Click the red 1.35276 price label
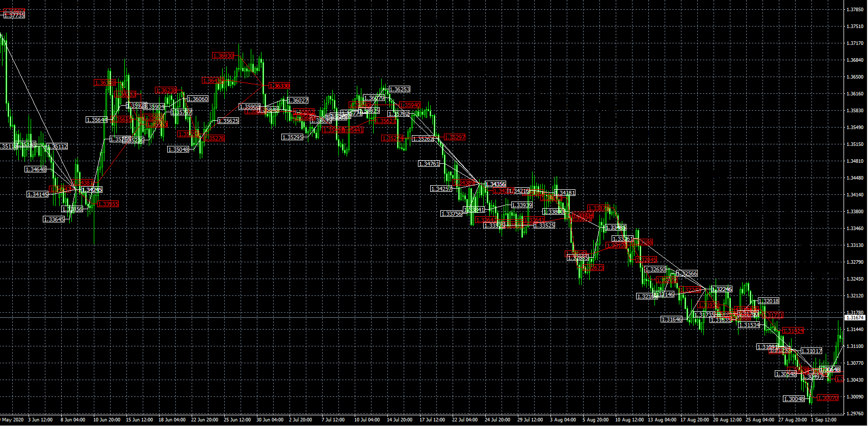The width and height of the screenshot is (868, 426). pyautogui.click(x=214, y=138)
